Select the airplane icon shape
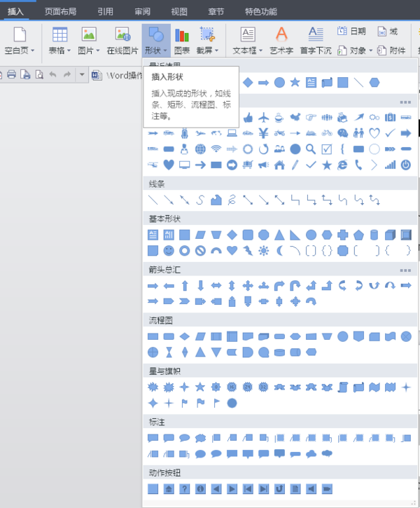Screen dimensions: 420x508 [x=264, y=117]
